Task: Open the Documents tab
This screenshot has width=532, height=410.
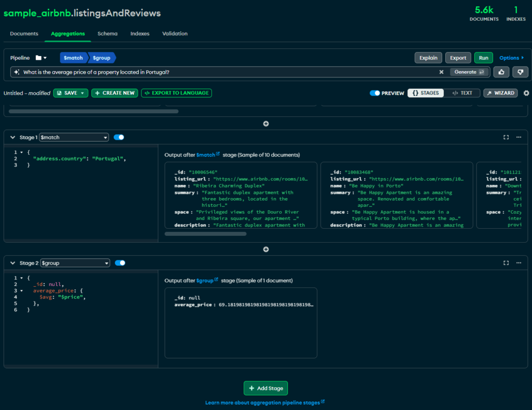Action: 24,34
